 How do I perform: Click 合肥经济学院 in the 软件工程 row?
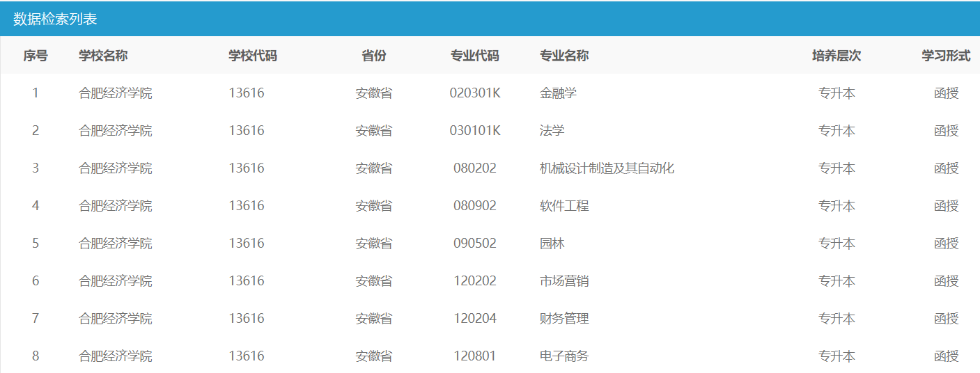coord(116,205)
